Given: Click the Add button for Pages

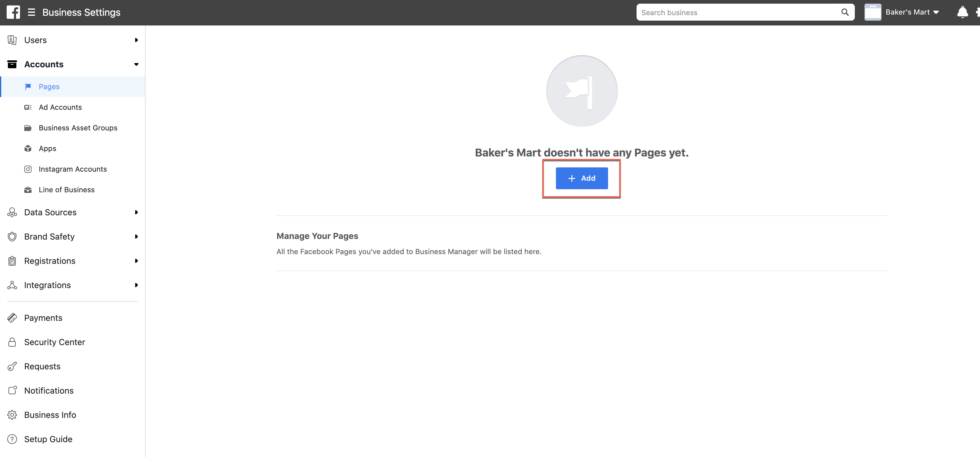Looking at the screenshot, I should [x=581, y=177].
